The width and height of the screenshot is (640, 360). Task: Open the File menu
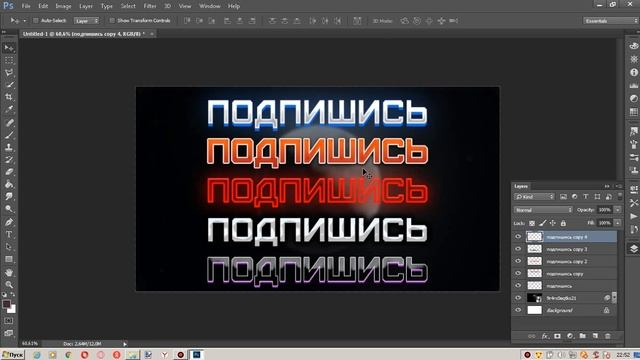(26, 6)
